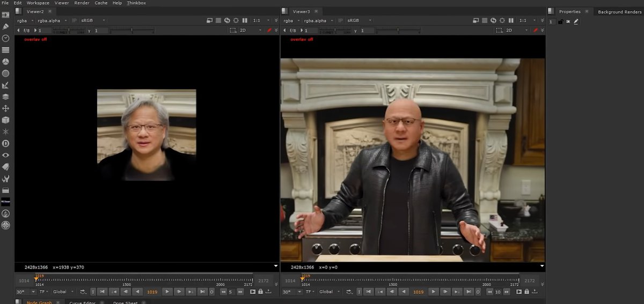The width and height of the screenshot is (644, 304).
Task: Toggle the lock icon in Properties panel
Action: [561, 21]
